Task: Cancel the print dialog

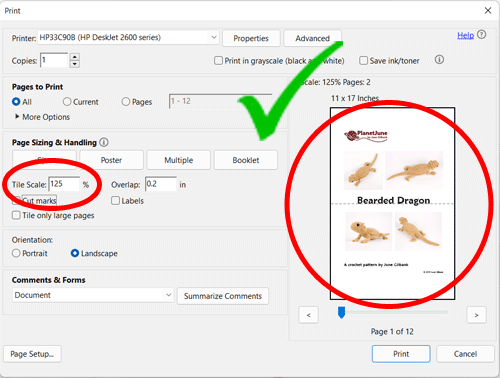Action: tap(465, 354)
